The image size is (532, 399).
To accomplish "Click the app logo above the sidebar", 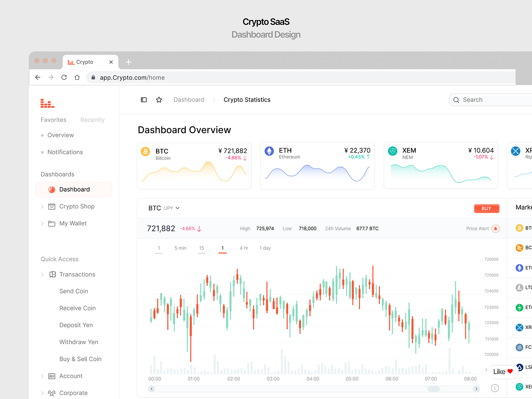I will pos(47,102).
